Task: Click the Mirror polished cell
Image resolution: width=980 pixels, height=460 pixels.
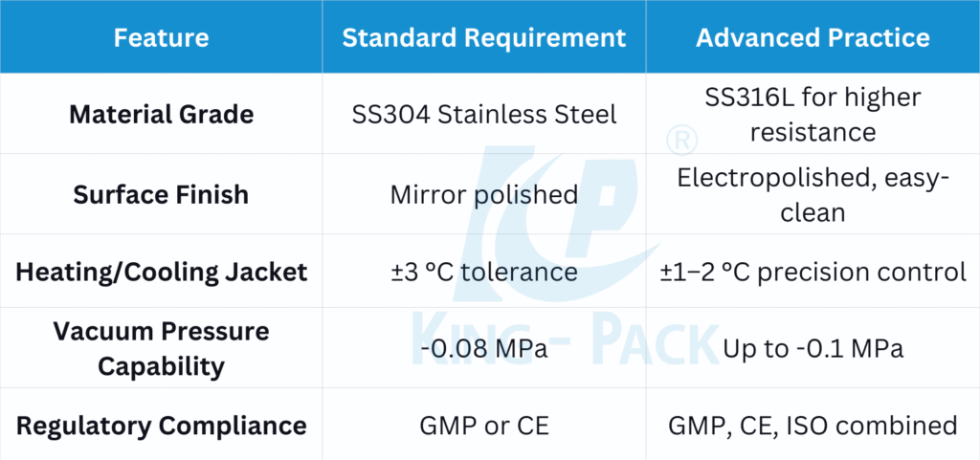Action: click(484, 194)
